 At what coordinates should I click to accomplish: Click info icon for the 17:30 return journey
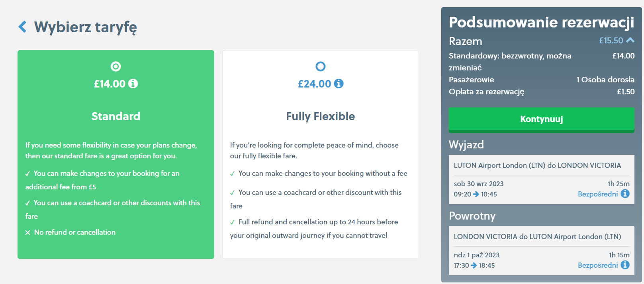click(x=625, y=265)
